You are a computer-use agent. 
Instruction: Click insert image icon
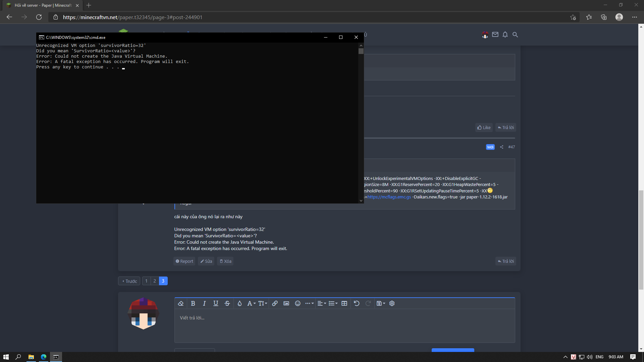pos(286,303)
